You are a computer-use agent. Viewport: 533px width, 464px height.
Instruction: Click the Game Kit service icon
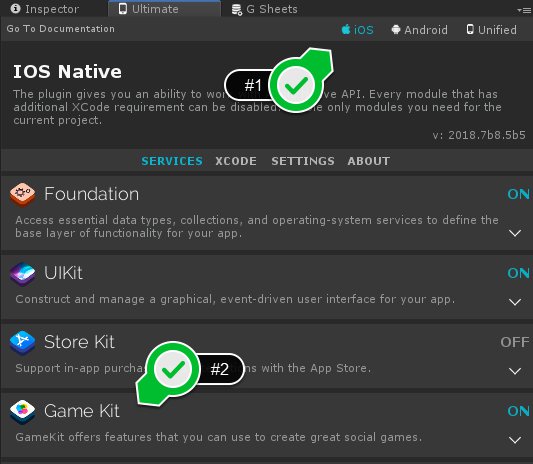[x=22, y=412]
